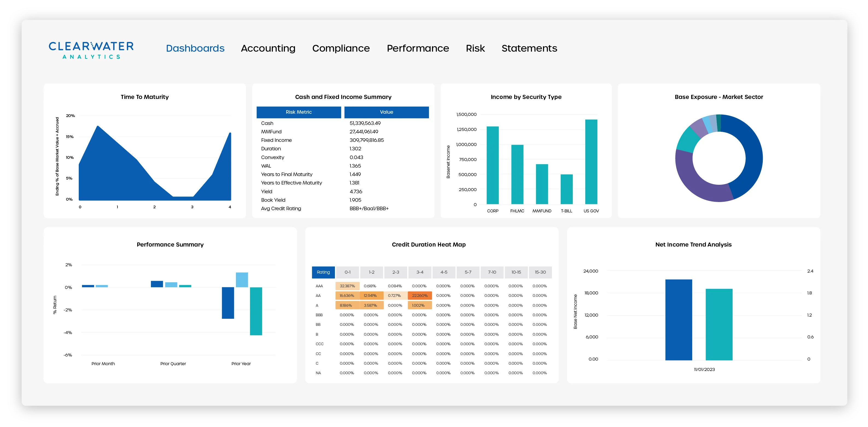The height and width of the screenshot is (427, 868).
Task: Select the Risk Metric column header
Action: [x=299, y=112]
